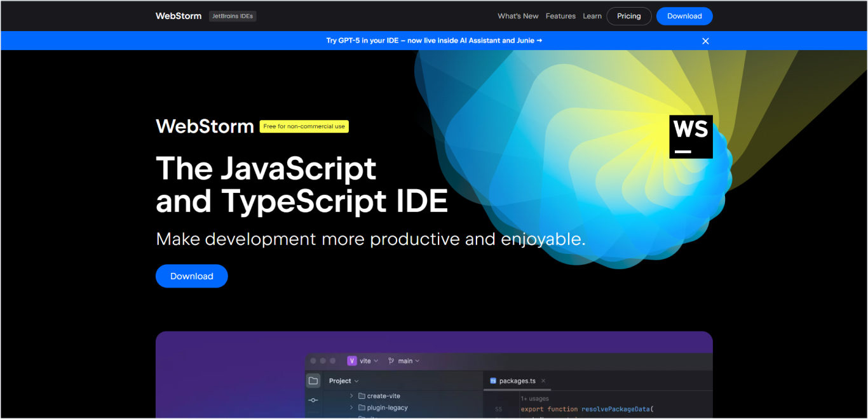Open the Project view dropdown

(356, 381)
